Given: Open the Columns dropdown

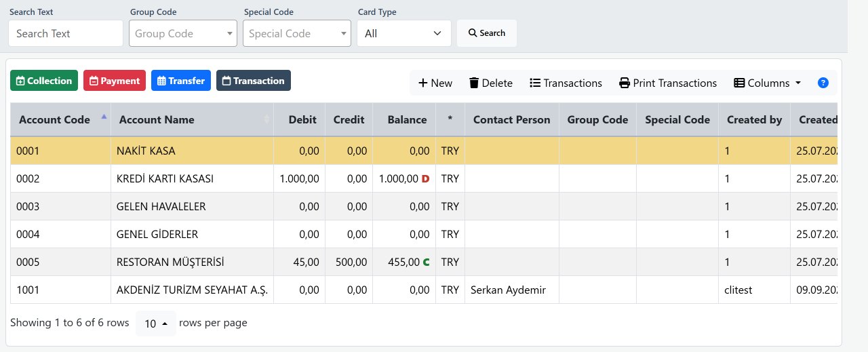Looking at the screenshot, I should (768, 83).
